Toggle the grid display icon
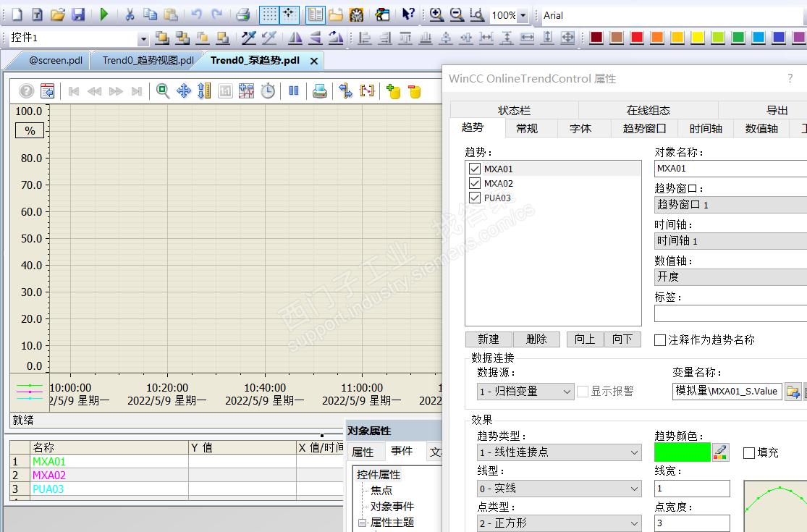 (x=269, y=14)
